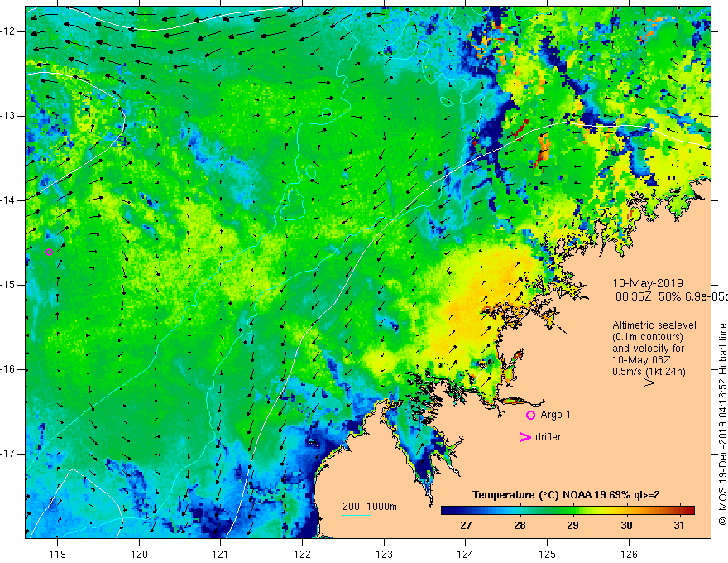Image resolution: width=728 pixels, height=563 pixels.
Task: Click the longitude axis label 122
Action: point(302,554)
